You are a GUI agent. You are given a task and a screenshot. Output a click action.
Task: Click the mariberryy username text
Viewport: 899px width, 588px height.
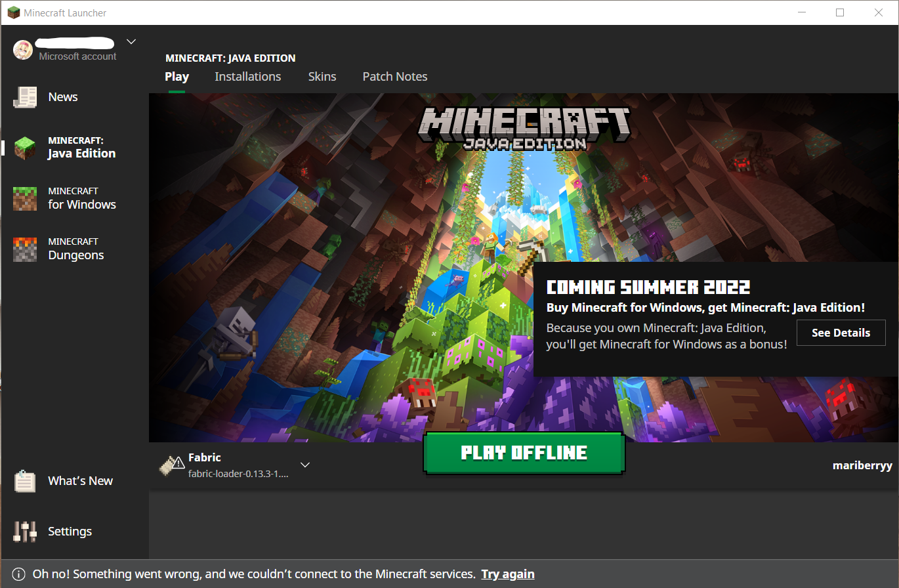point(862,465)
